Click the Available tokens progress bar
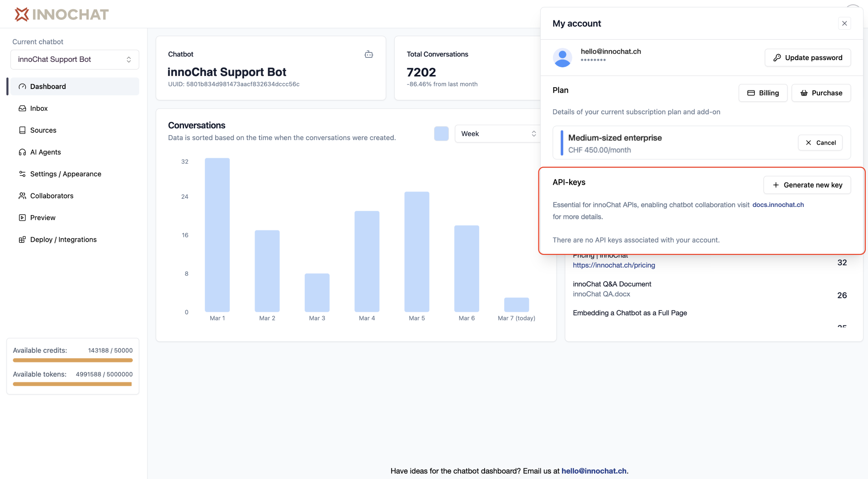Screen dimensions: 868x479 [73, 385]
